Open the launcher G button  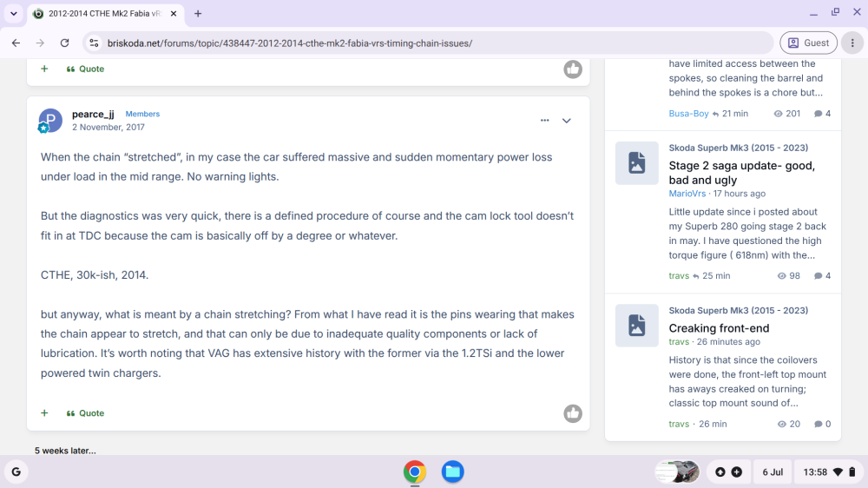[x=16, y=472]
